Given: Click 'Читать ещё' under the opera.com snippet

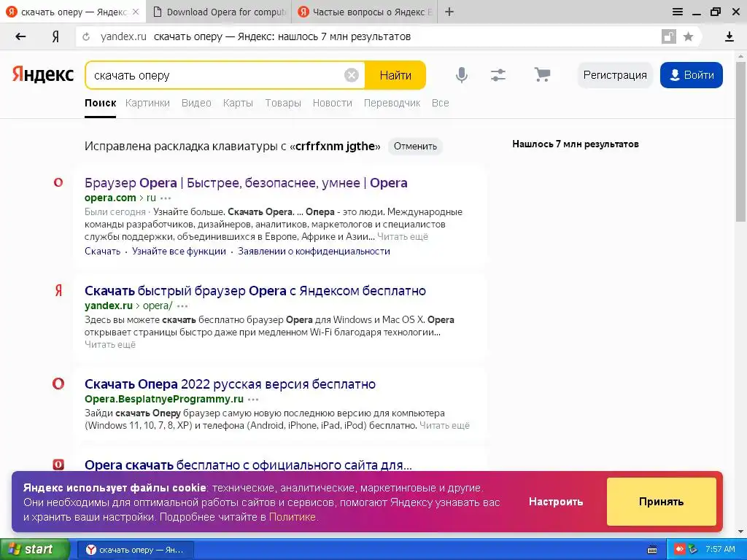Looking at the screenshot, I should pyautogui.click(x=403, y=237).
